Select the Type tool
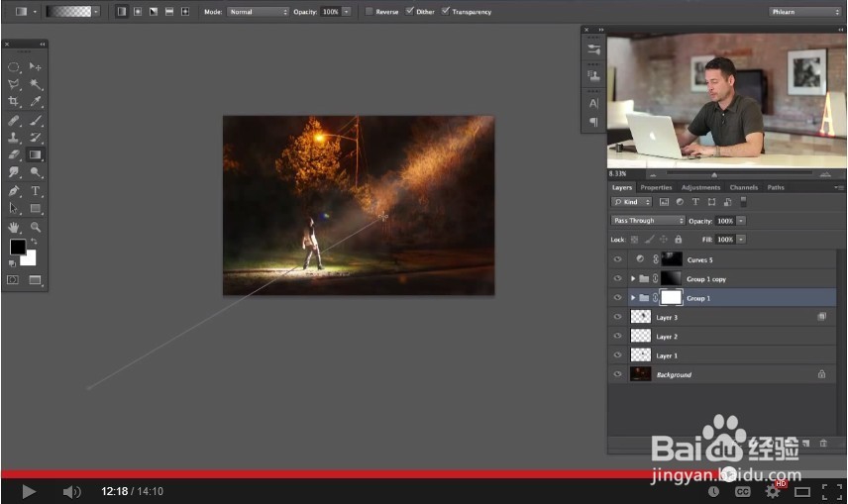The height and width of the screenshot is (504, 848). tap(35, 191)
